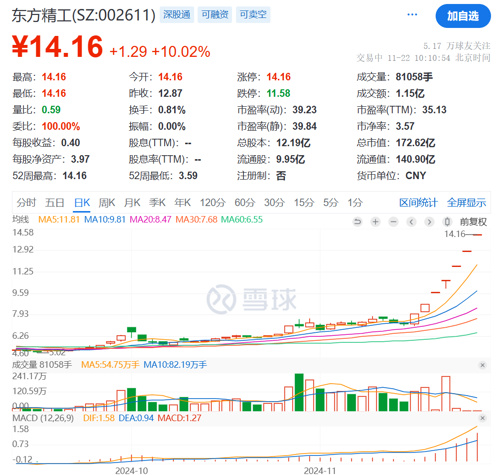Viewport: 500px width, 475px height.
Task: Click volume MA10:82.19万手 label
Action: click(x=175, y=365)
